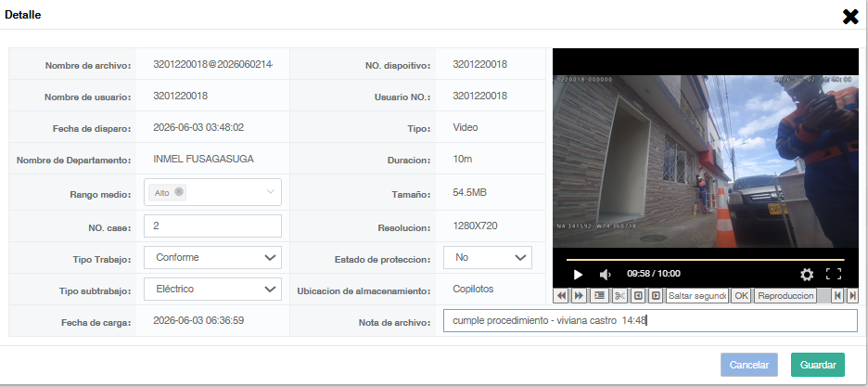Click the rewind double-arrow button

click(x=561, y=296)
